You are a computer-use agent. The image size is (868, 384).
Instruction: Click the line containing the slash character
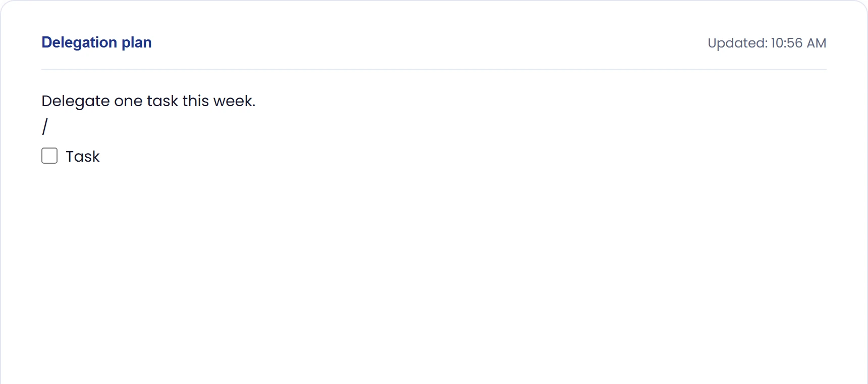pos(434,126)
